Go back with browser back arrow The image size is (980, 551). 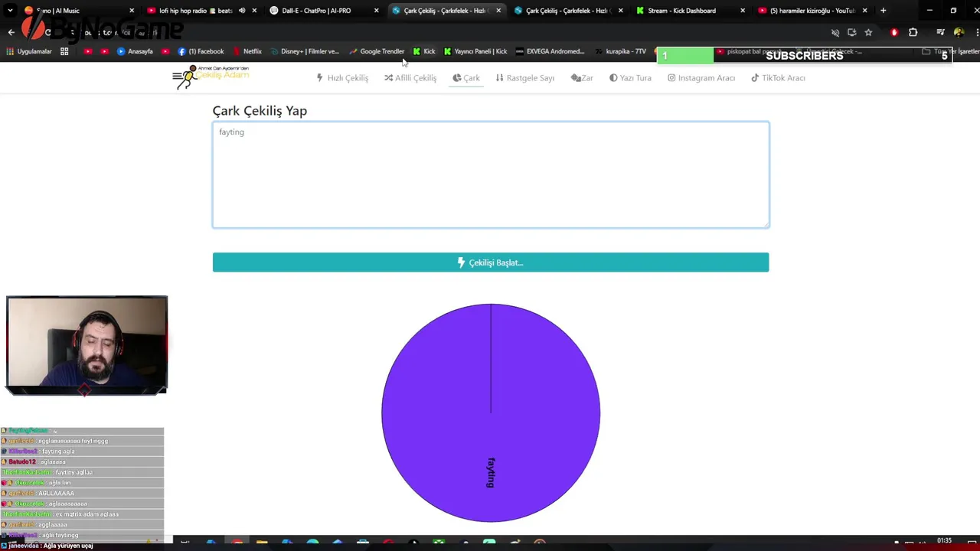pyautogui.click(x=11, y=32)
